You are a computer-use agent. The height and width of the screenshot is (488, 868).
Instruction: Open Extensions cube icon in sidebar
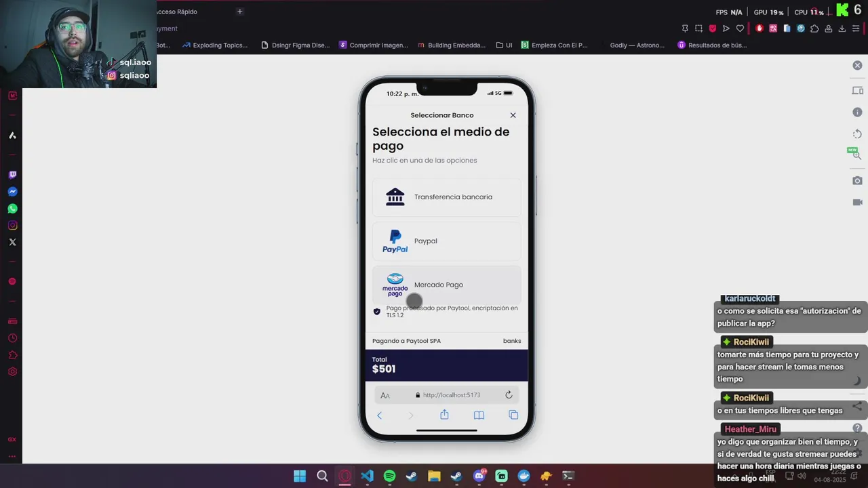pyautogui.click(x=12, y=355)
